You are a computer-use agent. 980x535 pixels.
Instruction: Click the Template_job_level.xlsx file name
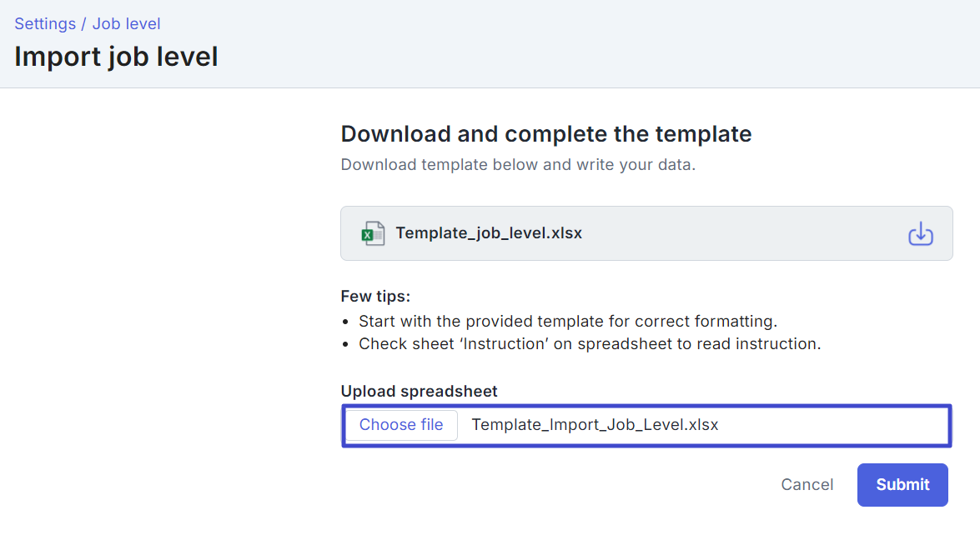(x=489, y=233)
